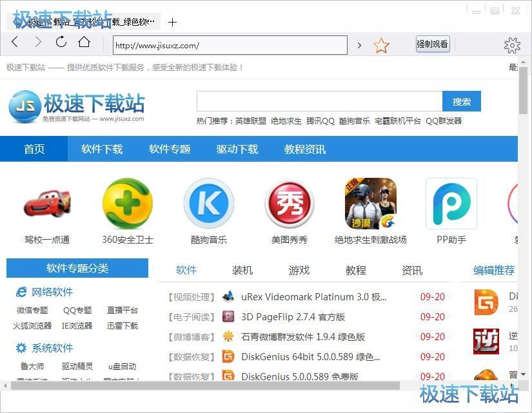Click the 酷狗音乐 hot recommendation link
Image resolution: width=532 pixels, height=413 pixels.
pyautogui.click(x=355, y=120)
